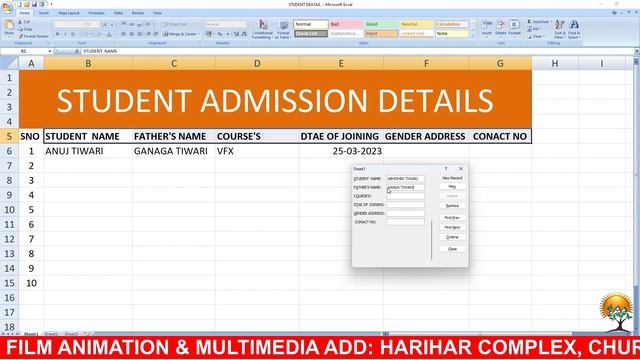Open the Fill command

[534, 29]
